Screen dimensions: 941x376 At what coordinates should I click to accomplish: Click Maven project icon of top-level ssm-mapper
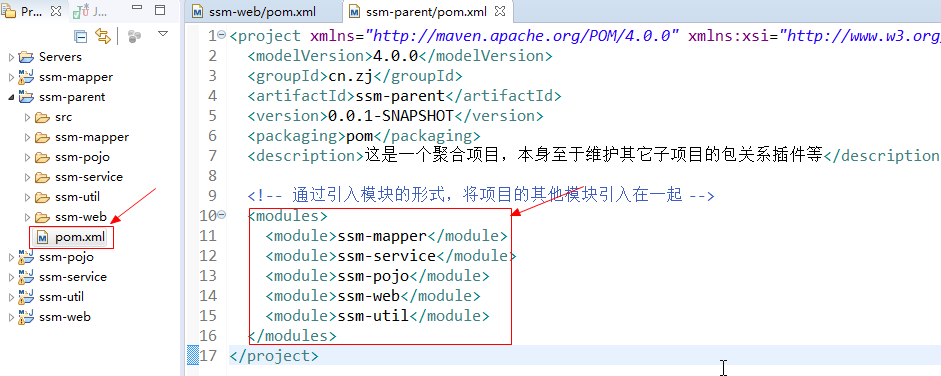pos(26,77)
